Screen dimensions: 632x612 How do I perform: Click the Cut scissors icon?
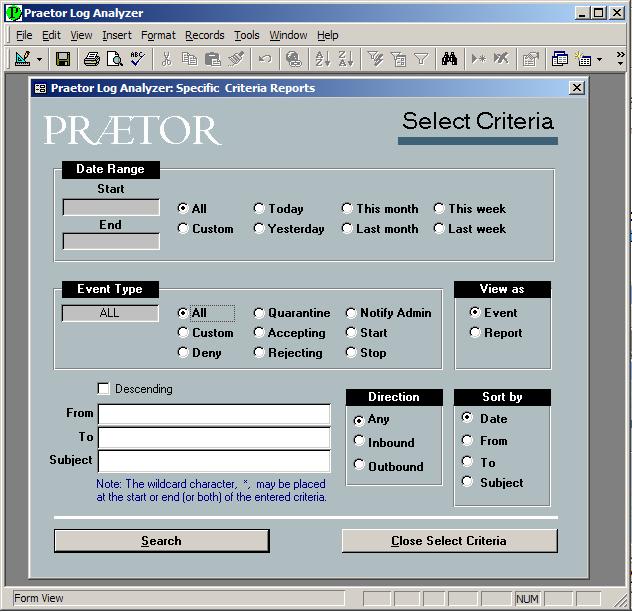(166, 59)
